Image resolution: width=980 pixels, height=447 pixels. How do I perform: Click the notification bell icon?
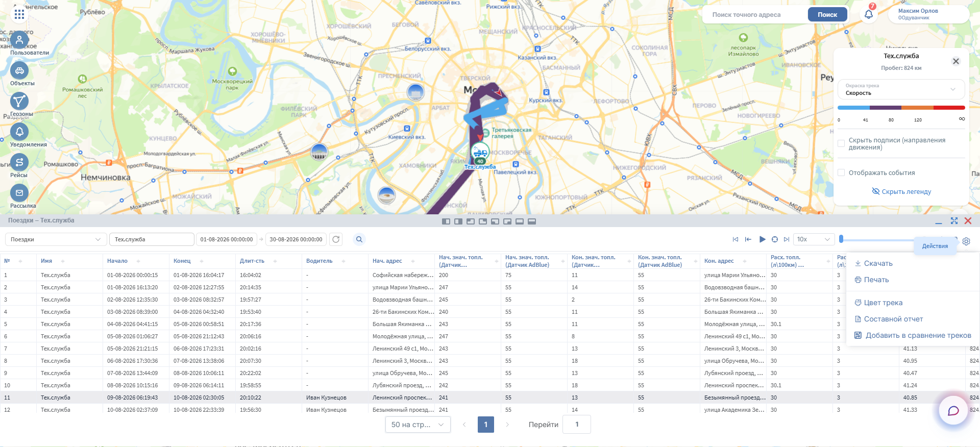(x=869, y=14)
